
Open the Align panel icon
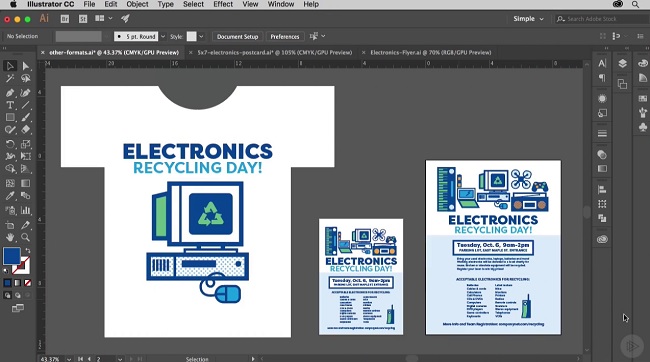(x=602, y=190)
